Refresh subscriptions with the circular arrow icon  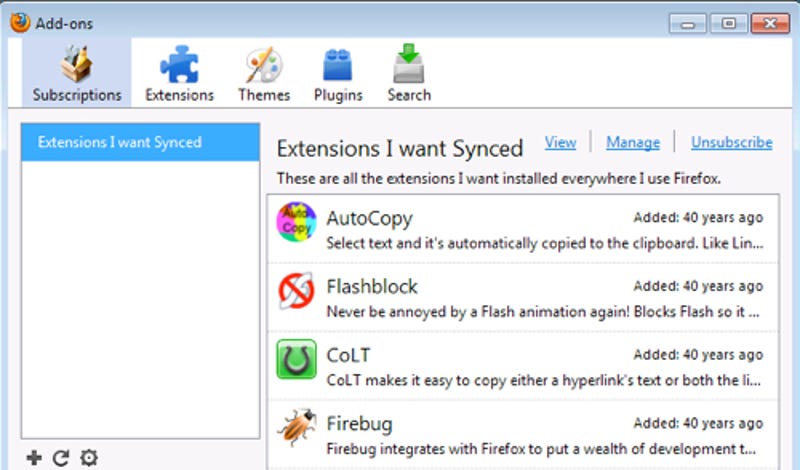pyautogui.click(x=61, y=458)
